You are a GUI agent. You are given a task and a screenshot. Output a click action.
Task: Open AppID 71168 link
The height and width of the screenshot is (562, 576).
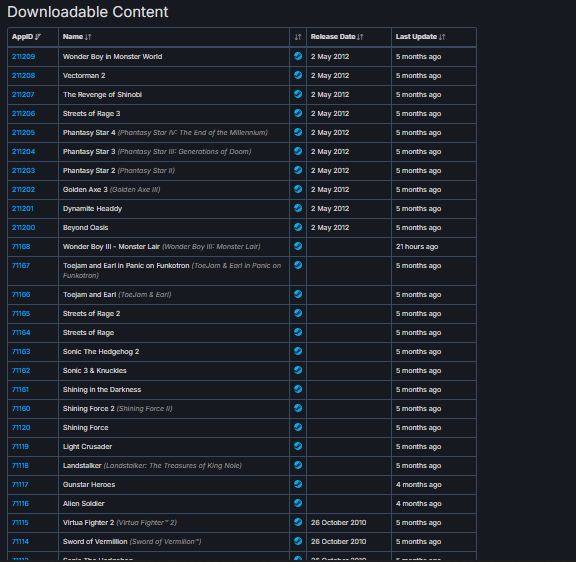pyautogui.click(x=21, y=246)
